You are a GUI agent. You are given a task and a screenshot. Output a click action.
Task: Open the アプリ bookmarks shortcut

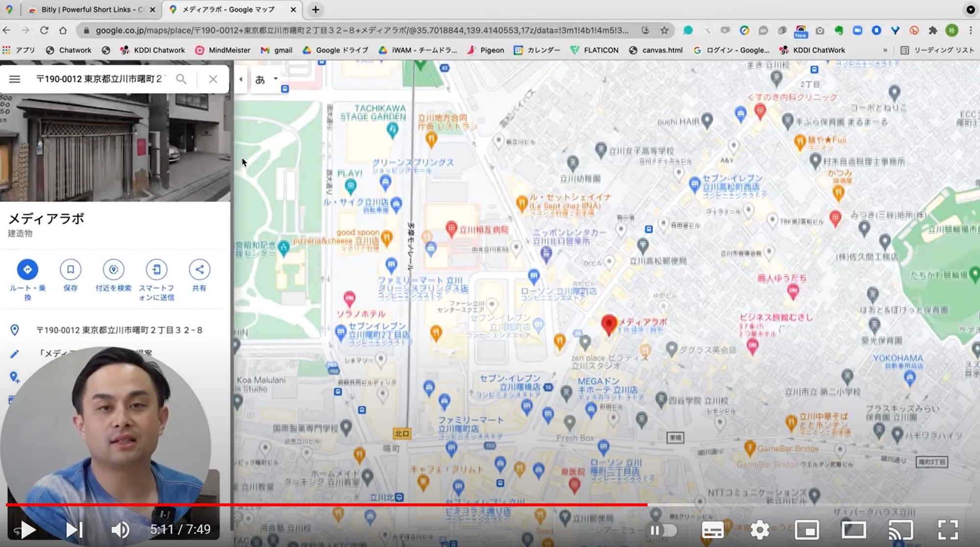tap(19, 50)
